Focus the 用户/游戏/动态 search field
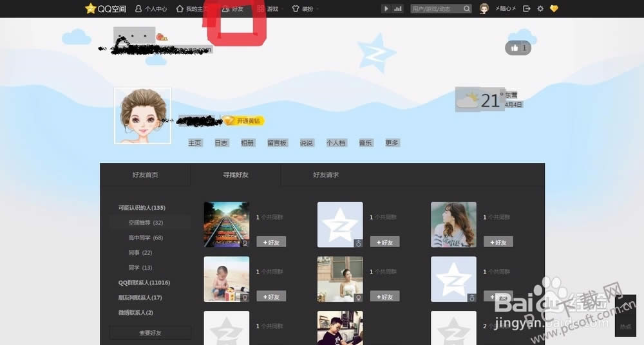 click(437, 8)
